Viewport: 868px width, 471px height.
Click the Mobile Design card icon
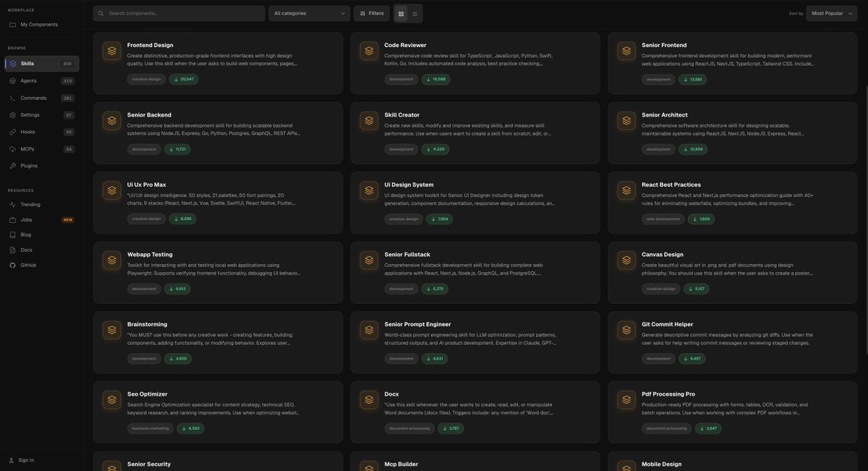tap(626, 467)
